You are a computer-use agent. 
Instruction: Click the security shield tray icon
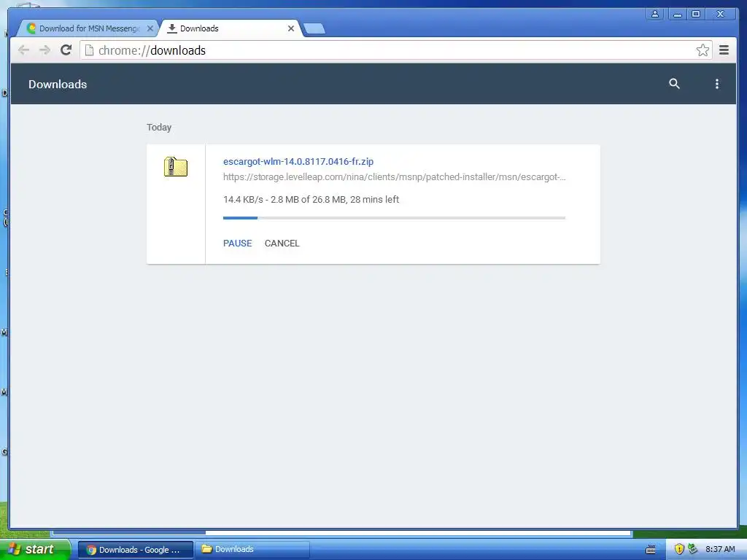coord(679,549)
